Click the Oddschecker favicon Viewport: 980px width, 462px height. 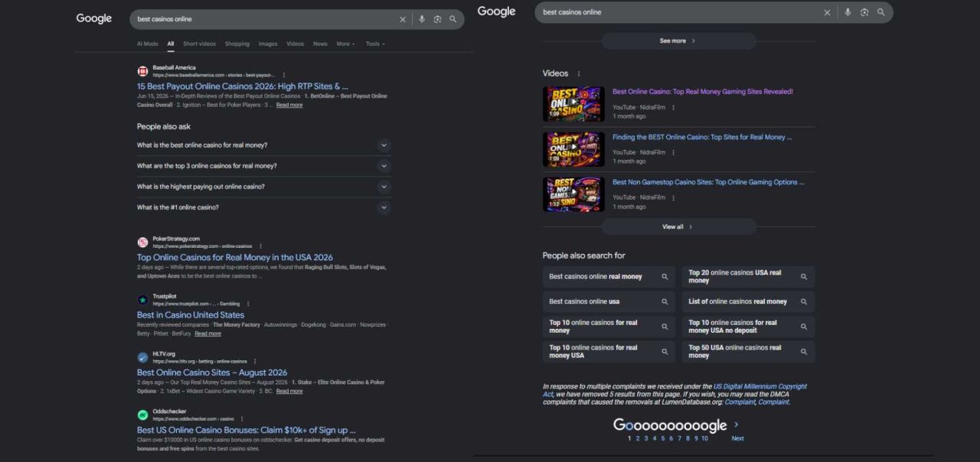[x=142, y=415]
